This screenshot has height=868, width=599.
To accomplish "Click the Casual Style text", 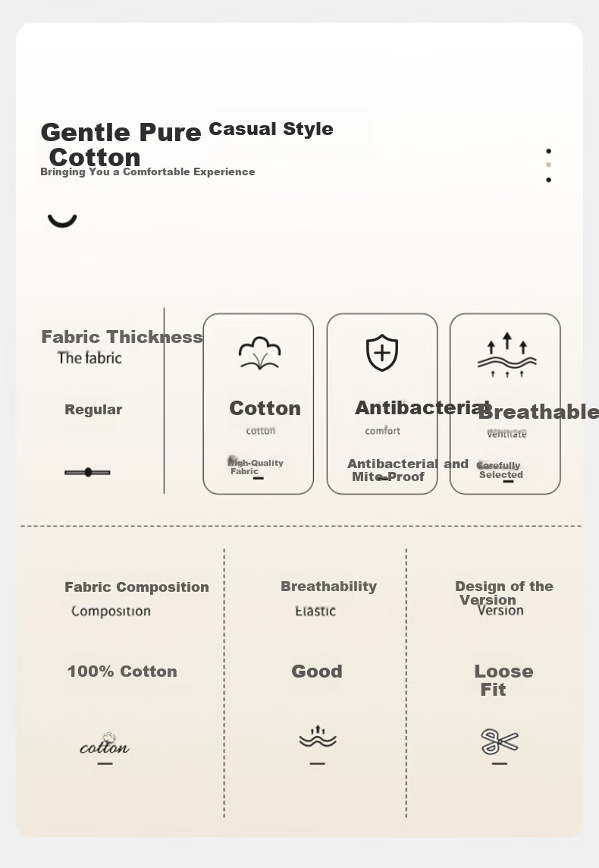I will pyautogui.click(x=271, y=129).
